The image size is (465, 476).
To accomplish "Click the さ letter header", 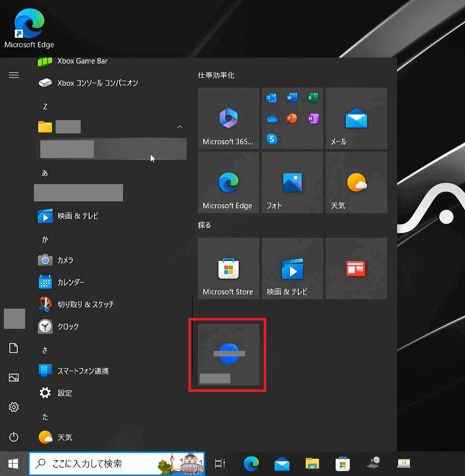I will (45, 350).
